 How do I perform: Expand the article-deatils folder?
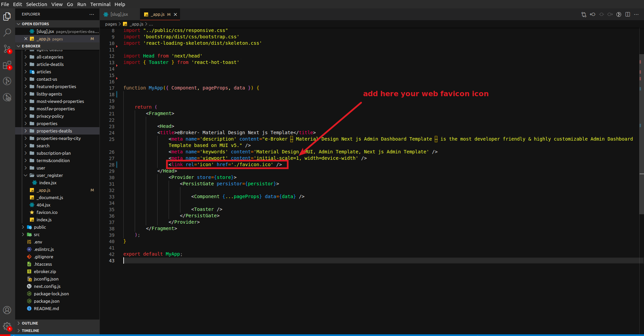pos(57,64)
